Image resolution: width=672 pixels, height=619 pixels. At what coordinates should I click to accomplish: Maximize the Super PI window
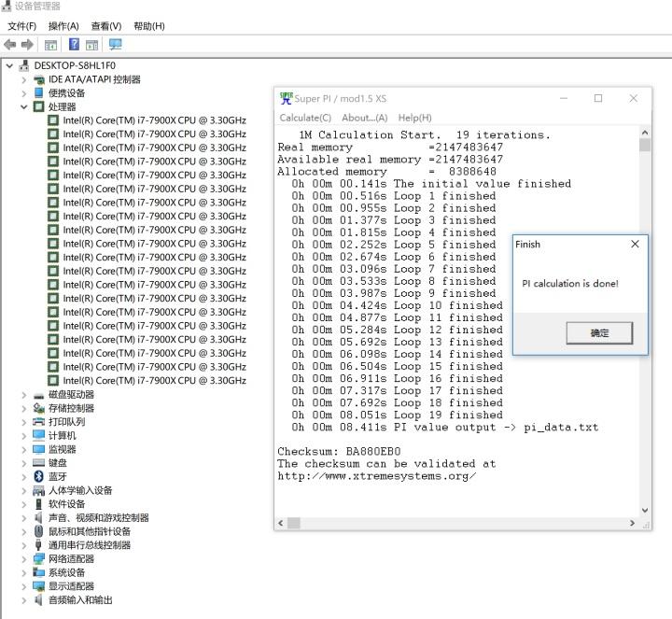598,98
